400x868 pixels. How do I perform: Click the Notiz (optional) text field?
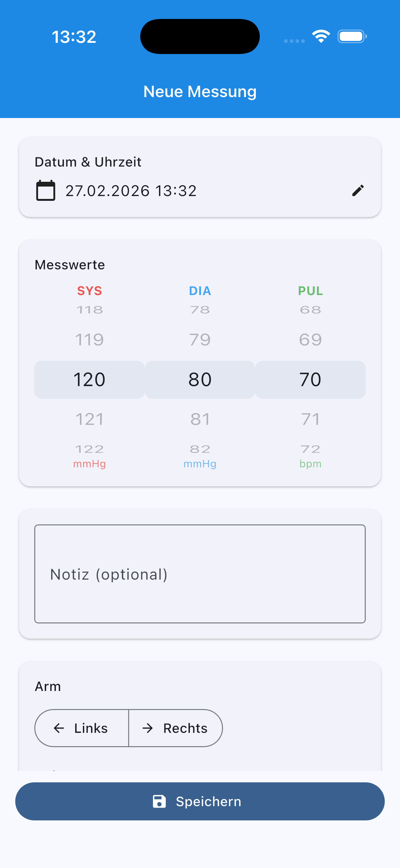coord(200,574)
